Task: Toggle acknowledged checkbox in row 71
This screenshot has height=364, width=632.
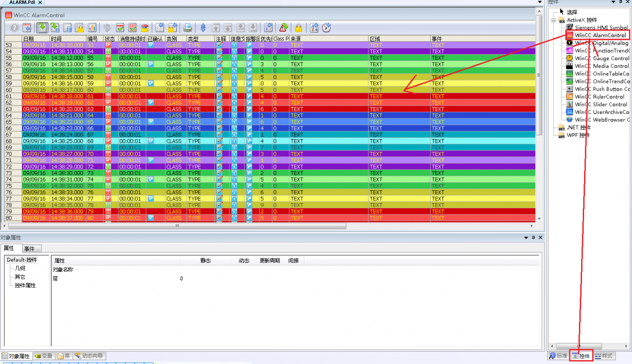Action: click(151, 160)
